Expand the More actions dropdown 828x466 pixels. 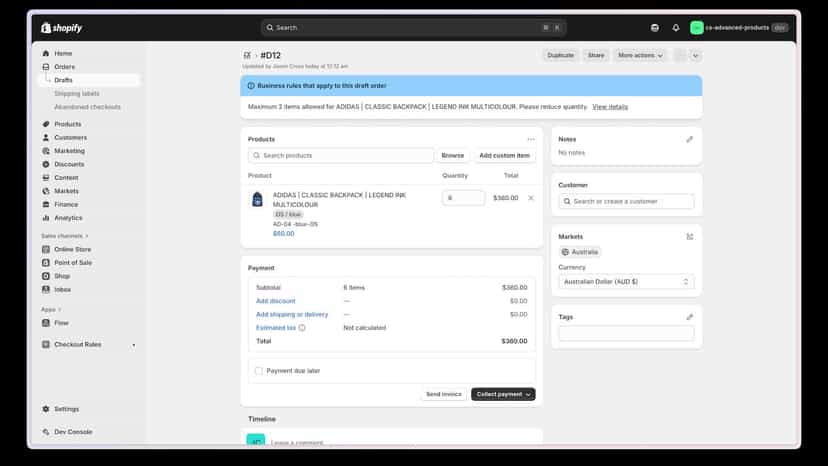pyautogui.click(x=639, y=55)
